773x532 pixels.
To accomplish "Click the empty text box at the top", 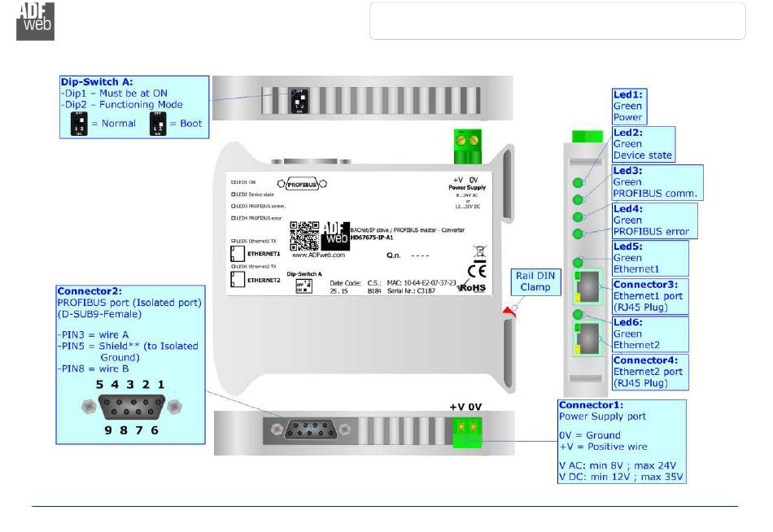I will click(557, 20).
